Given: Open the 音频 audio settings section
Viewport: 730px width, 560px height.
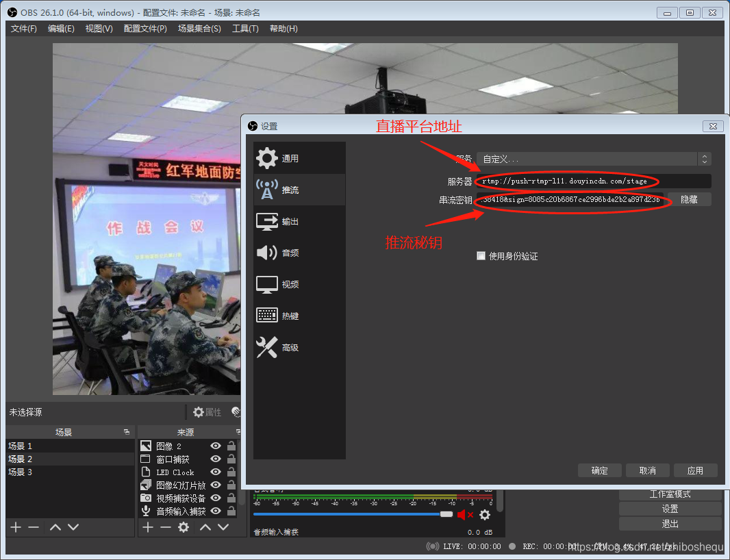Looking at the screenshot, I should [x=299, y=253].
